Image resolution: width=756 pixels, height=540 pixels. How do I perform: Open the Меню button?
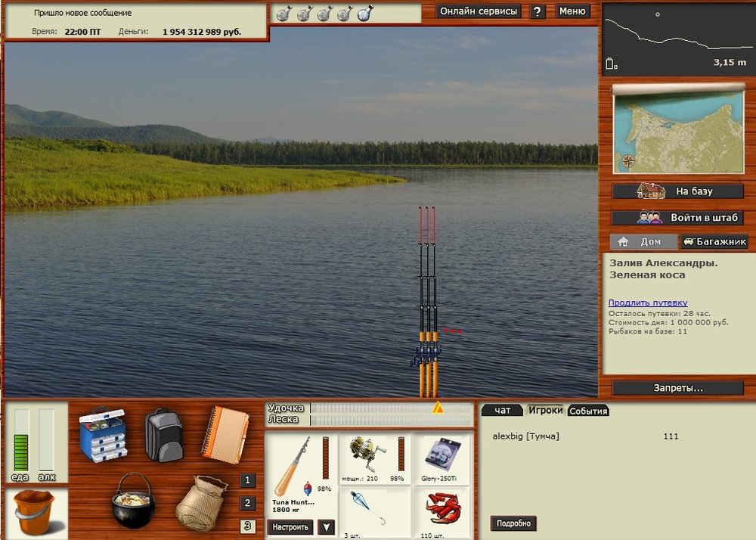572,11
